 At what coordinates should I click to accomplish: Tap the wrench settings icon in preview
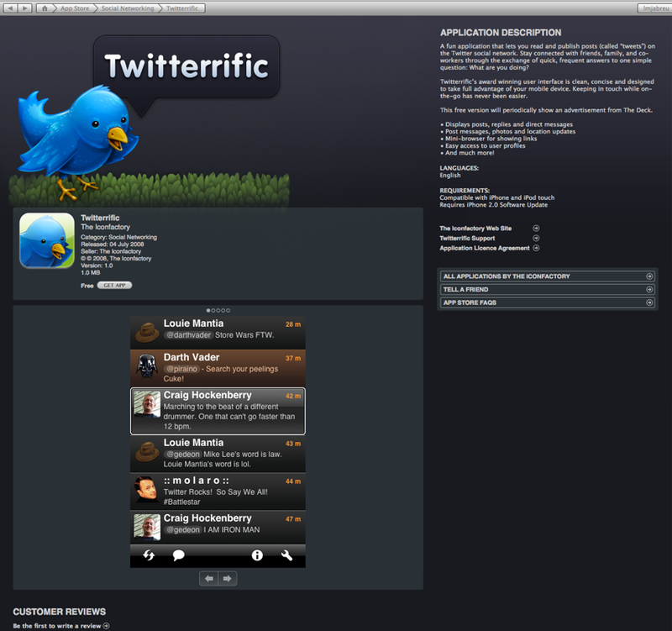click(286, 555)
